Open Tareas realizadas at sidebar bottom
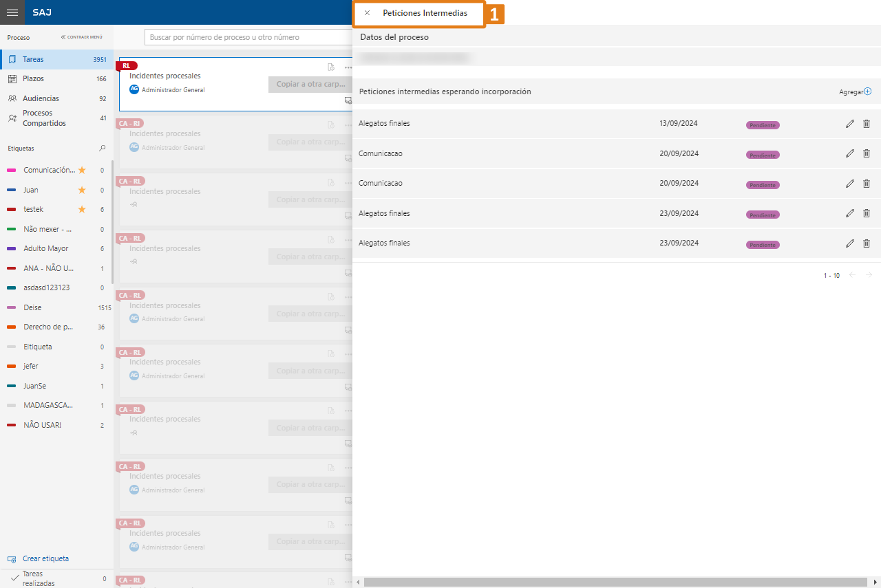881x588 pixels. pos(56,578)
